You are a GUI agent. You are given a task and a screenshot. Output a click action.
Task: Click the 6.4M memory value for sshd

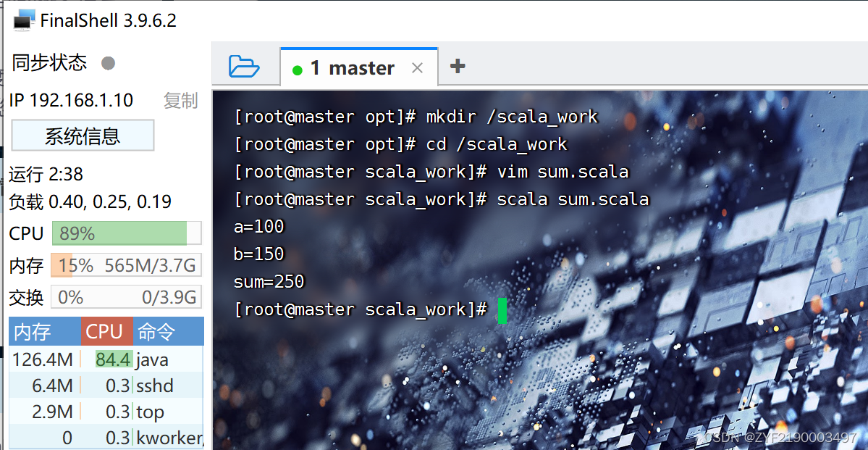[53, 386]
